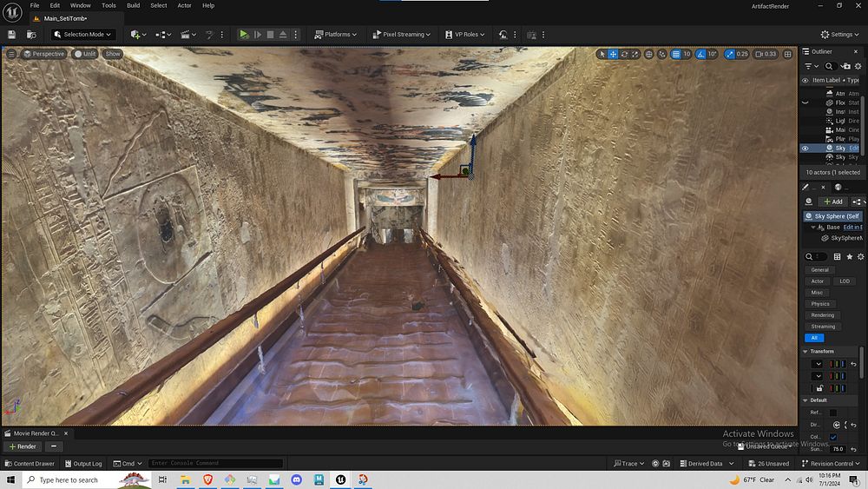Toggle grid snapping in the viewport
Image resolution: width=868 pixels, height=489 pixels.
(675, 54)
